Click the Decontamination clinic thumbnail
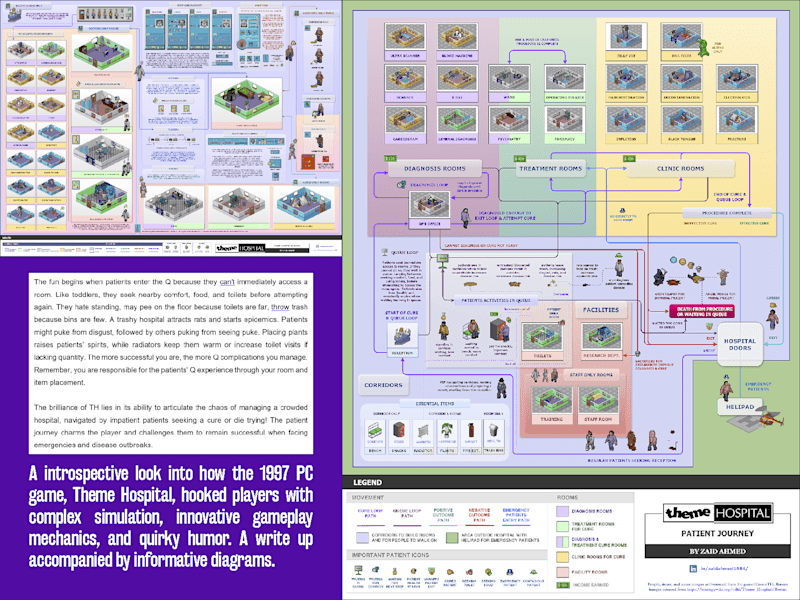Image resolution: width=800 pixels, height=600 pixels. point(681,79)
